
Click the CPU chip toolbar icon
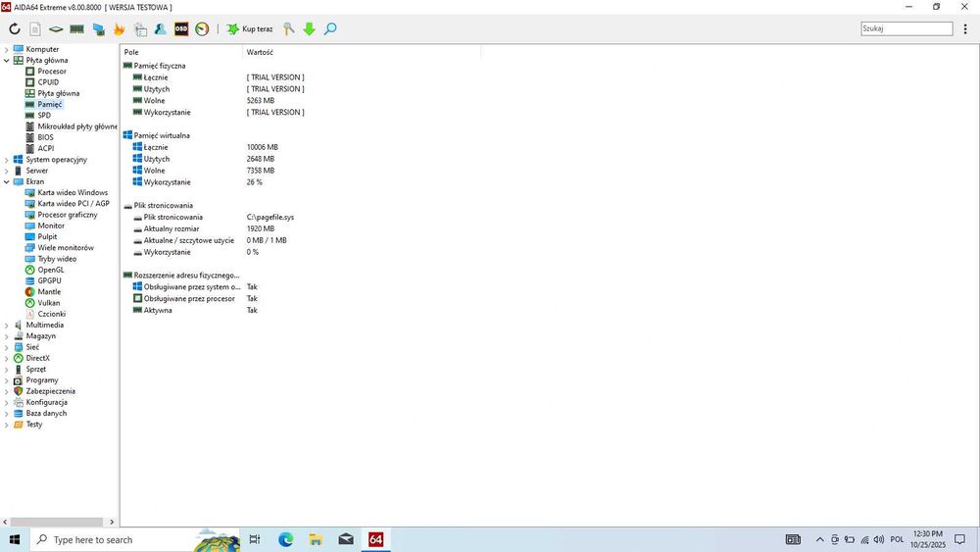(56, 28)
